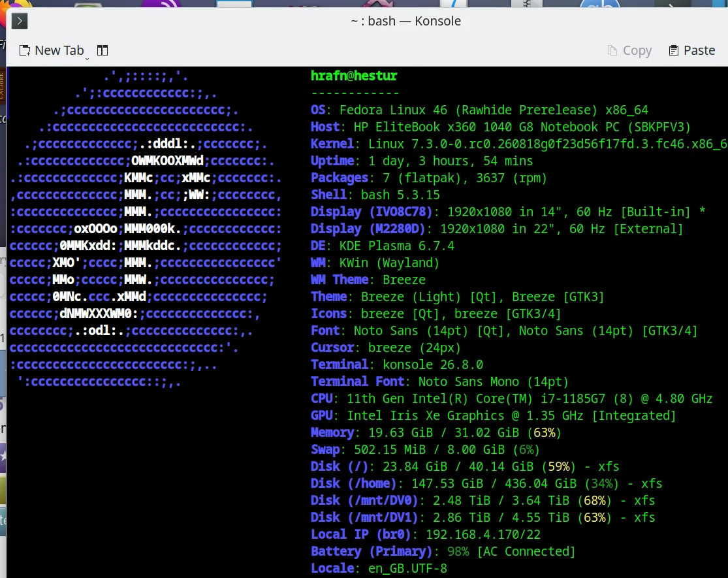Click the 'Disk (/mnt/DV1): 2.86 TiB' line

click(x=483, y=517)
